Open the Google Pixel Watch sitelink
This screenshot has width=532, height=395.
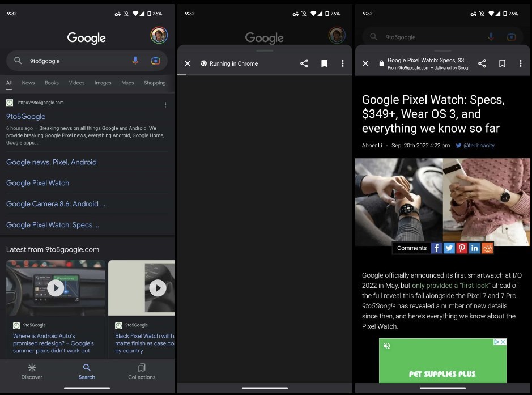[37, 183]
